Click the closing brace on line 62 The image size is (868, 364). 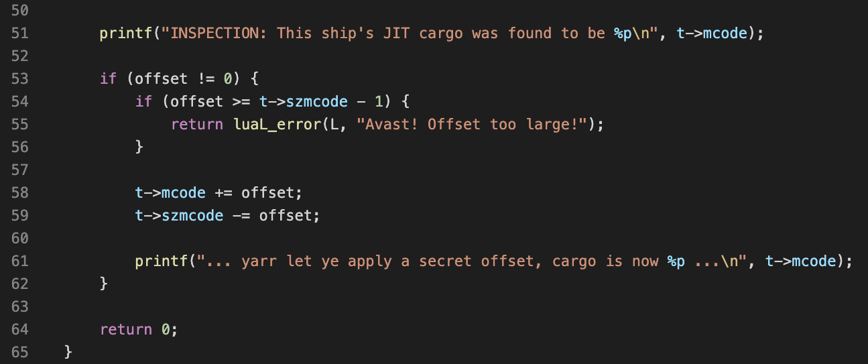[x=104, y=284]
